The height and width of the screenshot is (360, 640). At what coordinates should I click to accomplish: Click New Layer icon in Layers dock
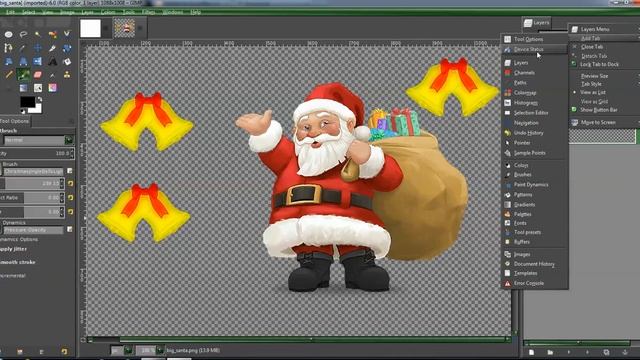[x=531, y=352]
